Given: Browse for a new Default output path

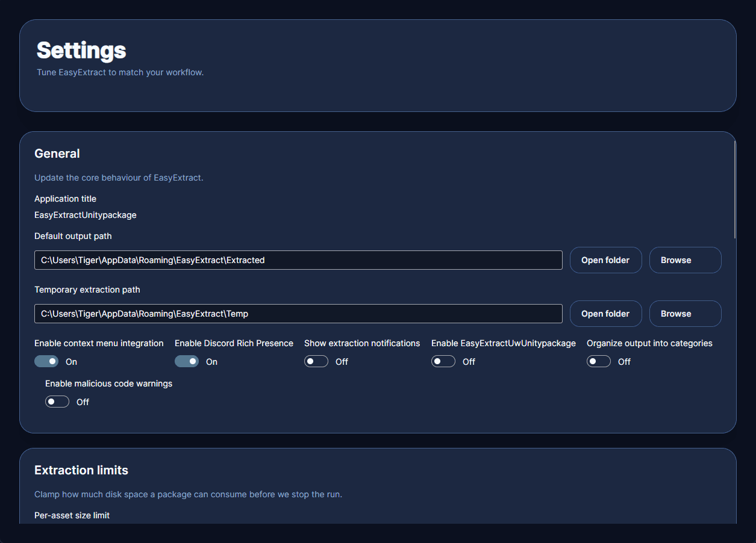Looking at the screenshot, I should 685,260.
